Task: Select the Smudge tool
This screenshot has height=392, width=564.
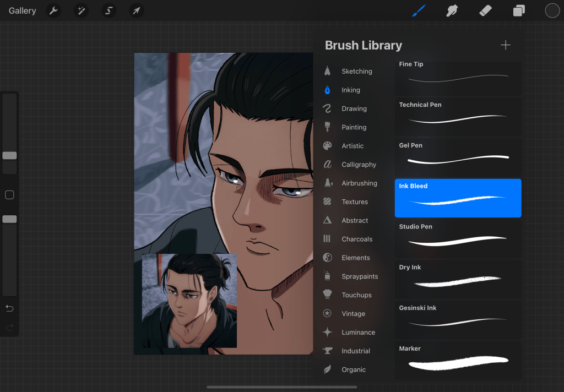Action: [452, 10]
